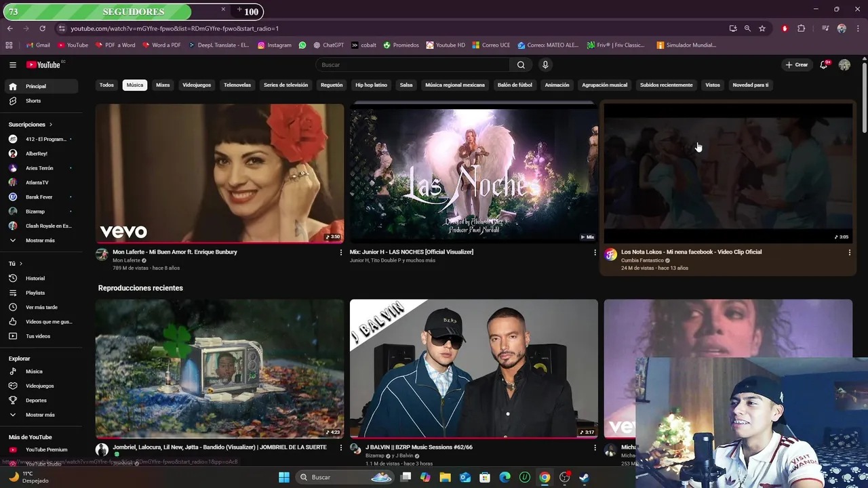This screenshot has width=868, height=488.
Task: Play the Jombriel Bandido thumbnail
Action: 220,369
